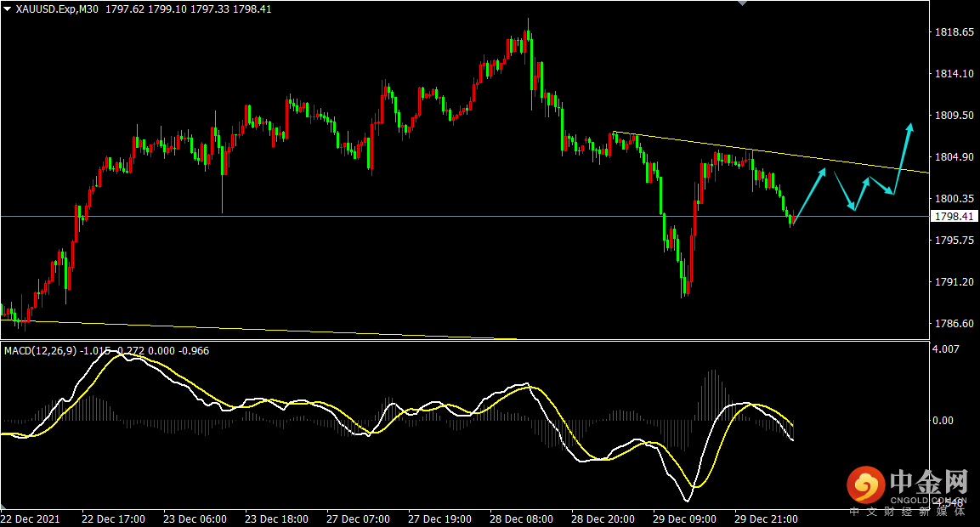Click the 1795.75 price scale label
The width and height of the screenshot is (980, 527).
954,240
